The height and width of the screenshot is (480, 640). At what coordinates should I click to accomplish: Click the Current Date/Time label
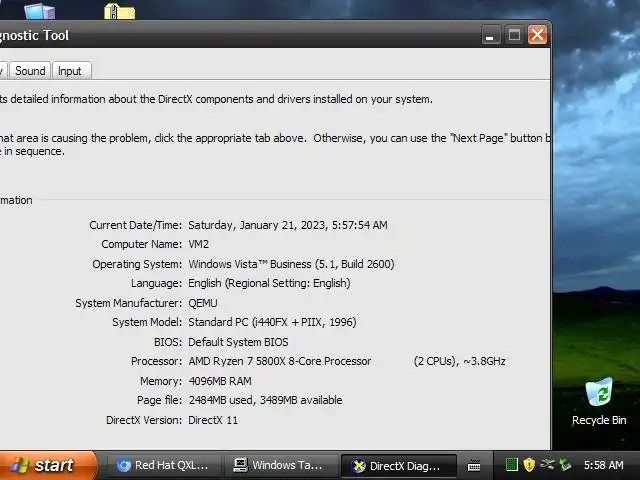pos(136,225)
